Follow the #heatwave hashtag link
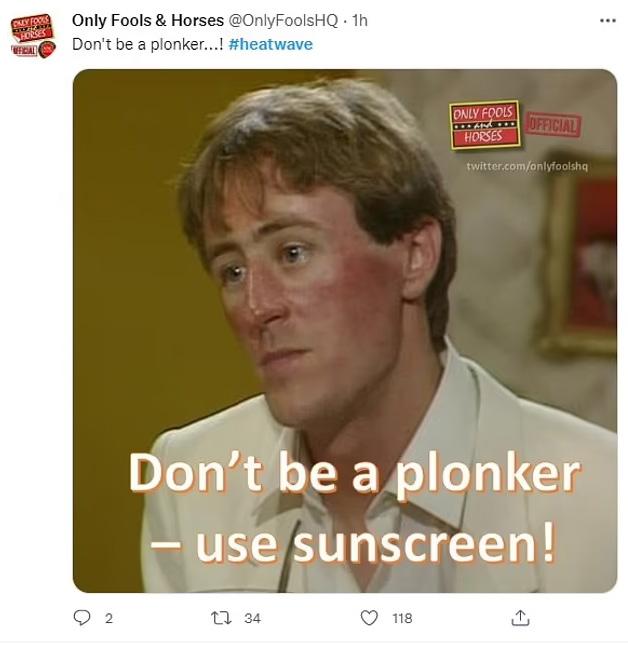The width and height of the screenshot is (628, 648). pyautogui.click(x=271, y=44)
